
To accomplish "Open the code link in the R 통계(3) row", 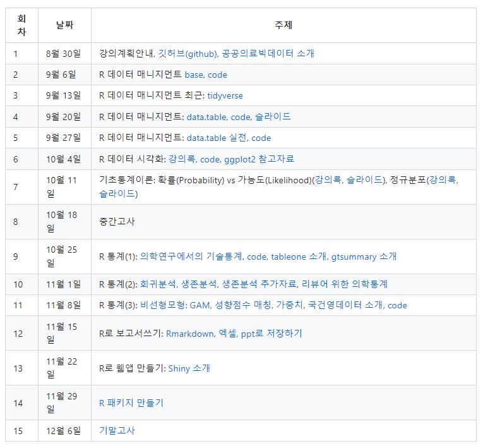I will [x=397, y=305].
